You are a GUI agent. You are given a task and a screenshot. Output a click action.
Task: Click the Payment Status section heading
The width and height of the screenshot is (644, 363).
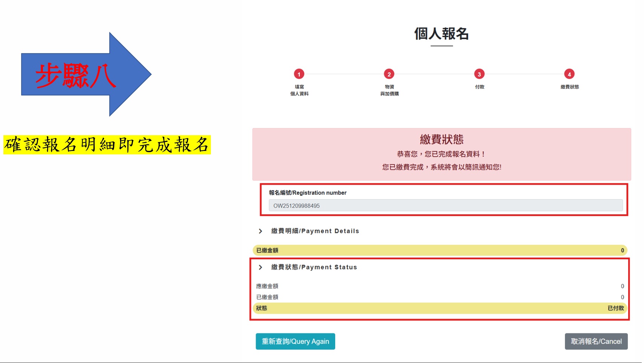coord(314,267)
